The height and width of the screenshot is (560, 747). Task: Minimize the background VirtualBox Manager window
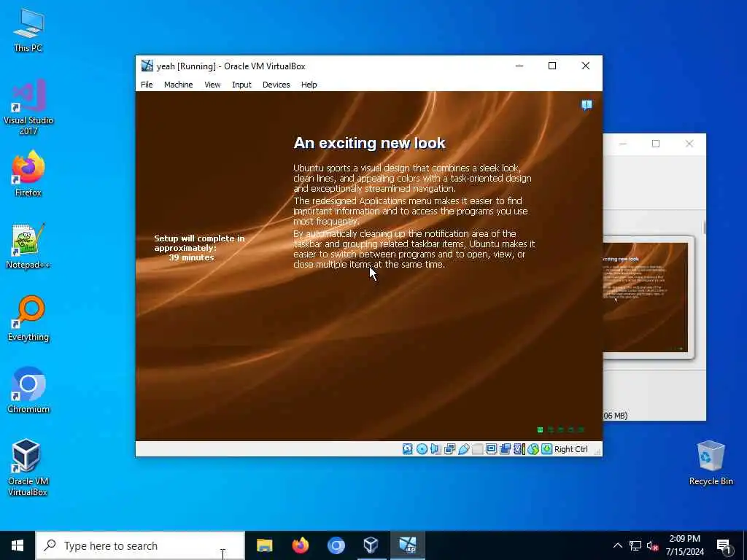pos(623,144)
